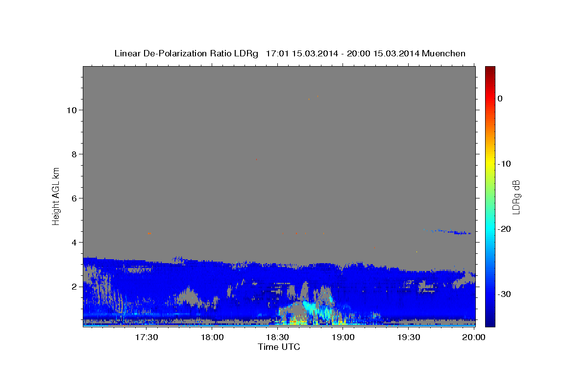Click the height tick label 2
The width and height of the screenshot is (588, 392).
tap(73, 287)
